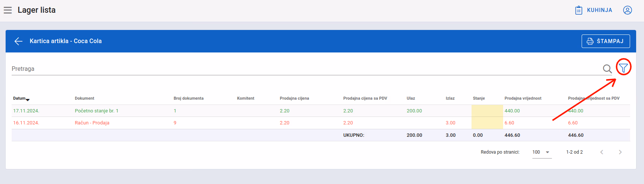Open rows per page dropdown showing 100
The height and width of the screenshot is (184, 644).
[542, 152]
